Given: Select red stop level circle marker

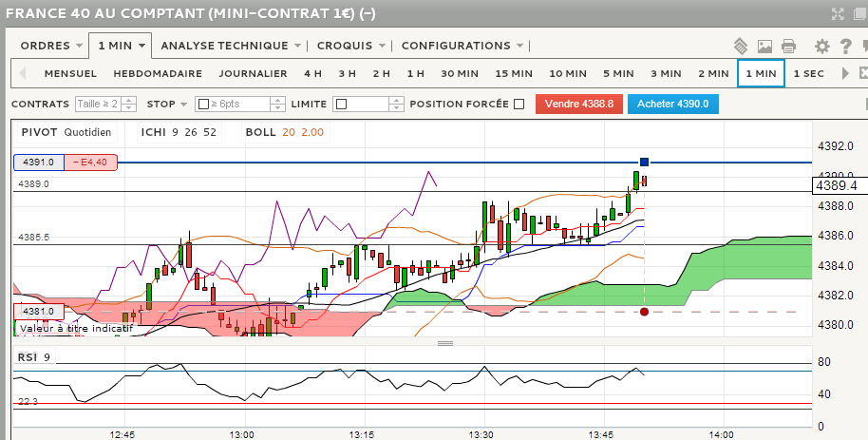Looking at the screenshot, I should point(644,312).
